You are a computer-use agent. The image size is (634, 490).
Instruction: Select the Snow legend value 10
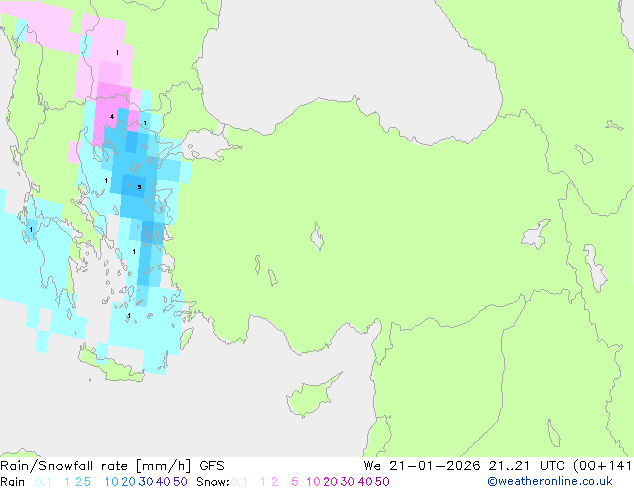(313, 482)
